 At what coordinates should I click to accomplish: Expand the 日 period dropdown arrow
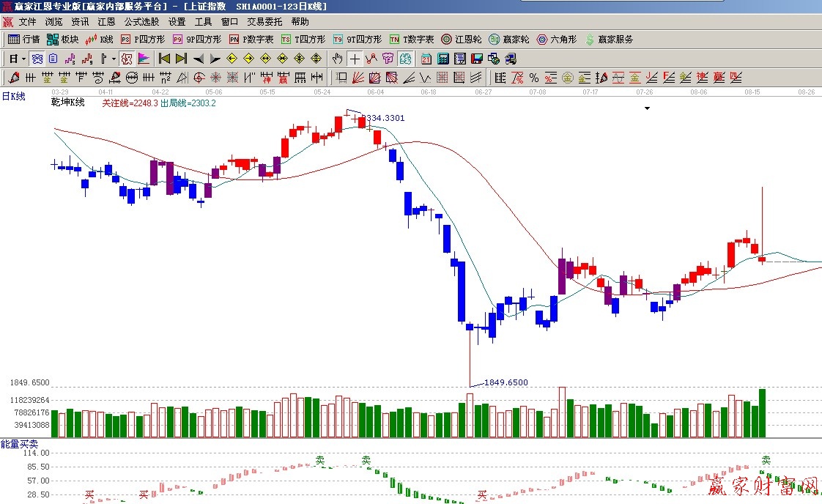point(23,59)
